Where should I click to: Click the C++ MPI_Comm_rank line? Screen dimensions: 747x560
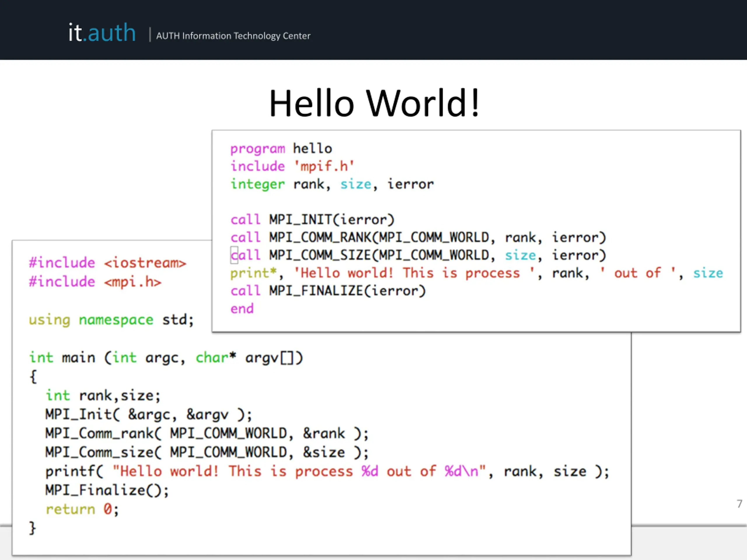coord(207,433)
